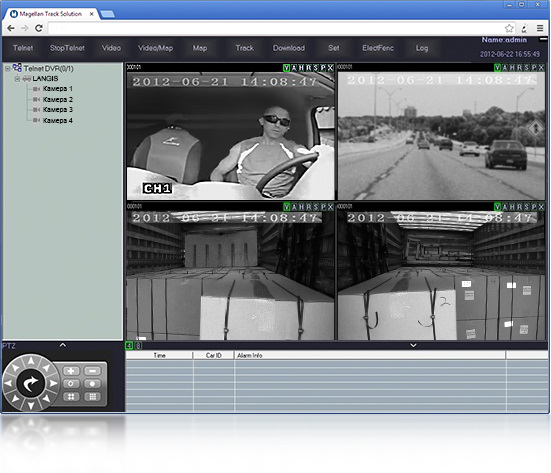Close the driver cabin CH1 video with X

[x=330, y=68]
